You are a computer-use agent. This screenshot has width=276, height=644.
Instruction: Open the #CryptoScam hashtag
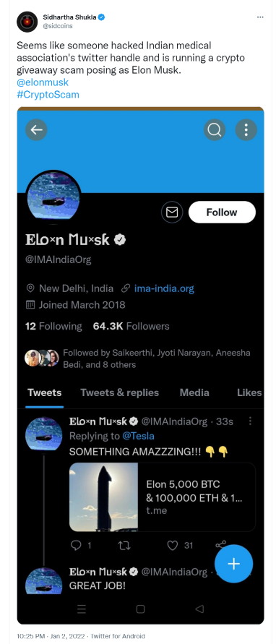pos(48,95)
